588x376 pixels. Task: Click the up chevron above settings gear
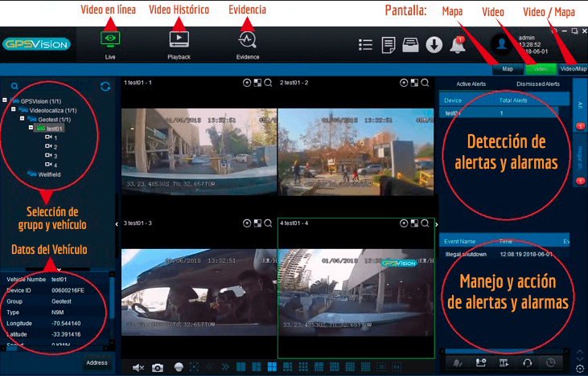580,352
